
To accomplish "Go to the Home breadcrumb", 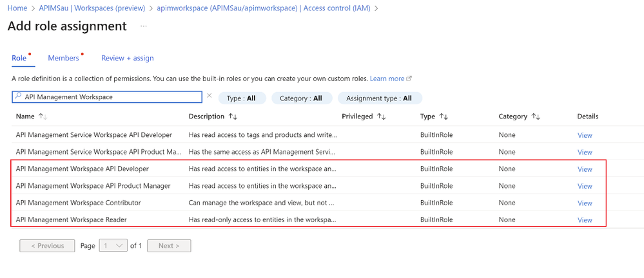I will click(x=17, y=8).
